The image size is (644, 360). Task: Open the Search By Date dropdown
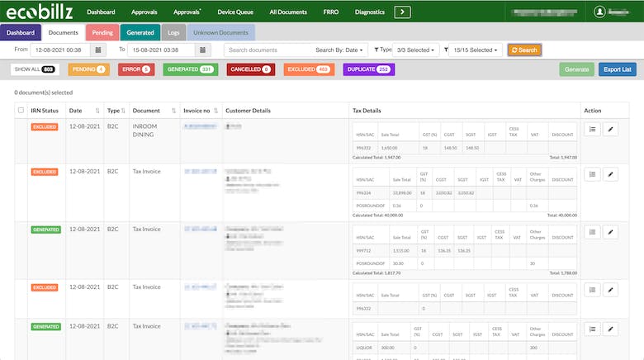tap(339, 50)
